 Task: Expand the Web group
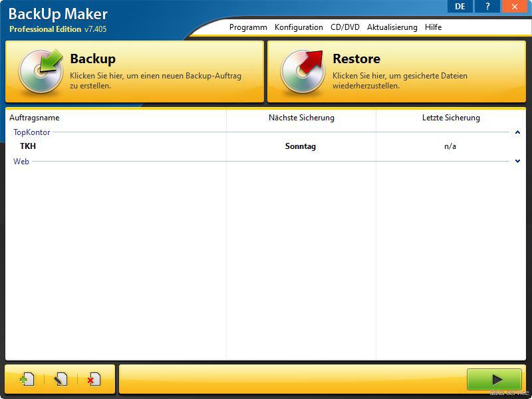click(517, 161)
